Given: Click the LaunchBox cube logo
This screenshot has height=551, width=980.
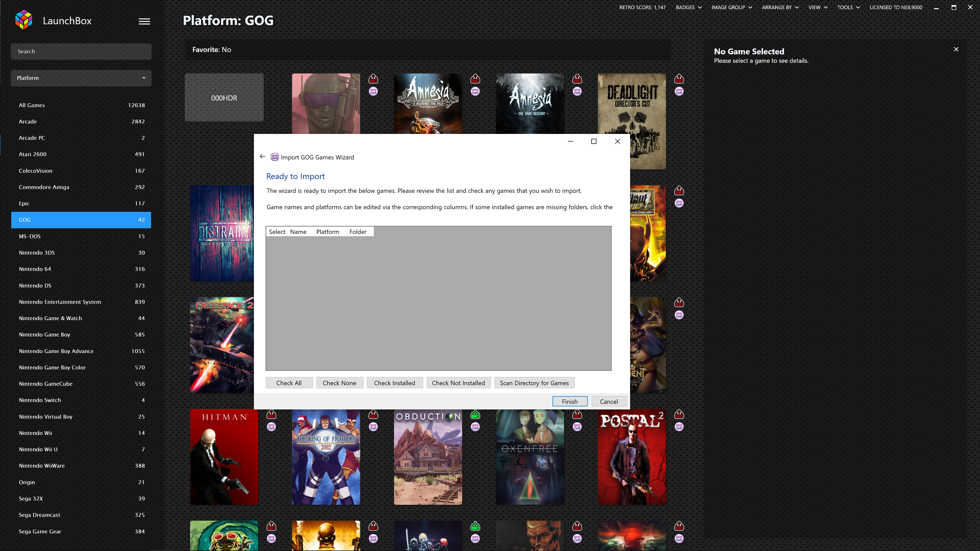Looking at the screenshot, I should click(x=23, y=20).
